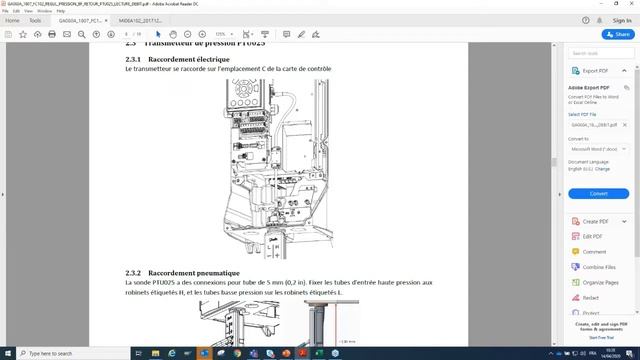This screenshot has width=640, height=360.
Task: Open Convert To format dropdown
Action: [598, 149]
